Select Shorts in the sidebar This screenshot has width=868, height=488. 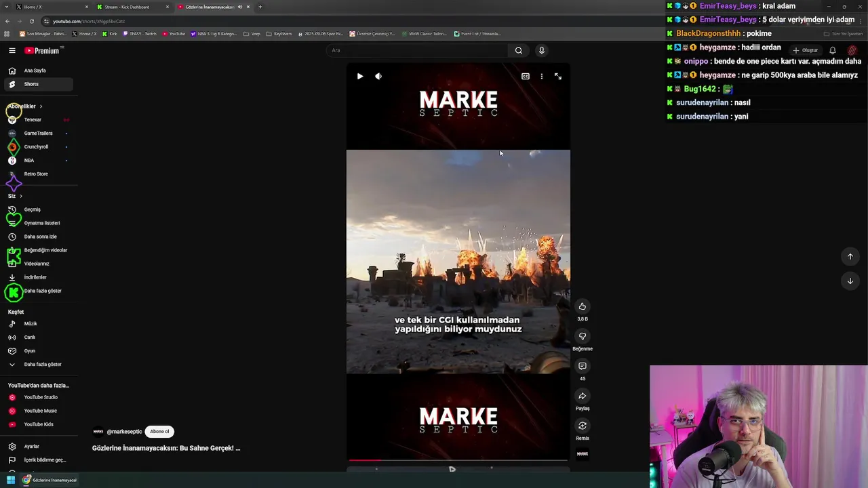click(38, 84)
